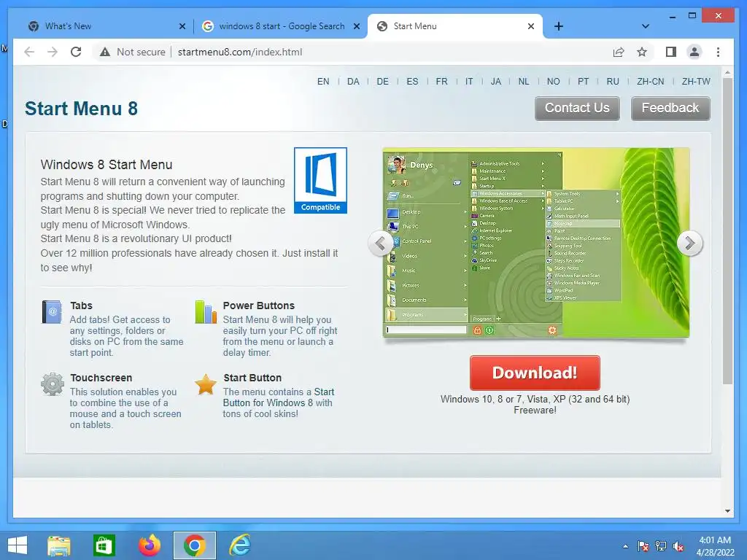Expand the tab search dropdown arrow
This screenshot has height=560, width=747.
coord(645,26)
